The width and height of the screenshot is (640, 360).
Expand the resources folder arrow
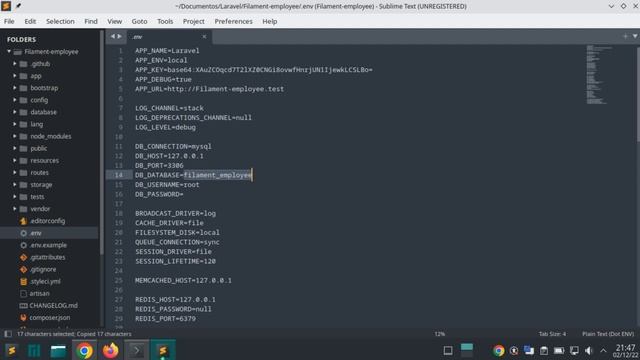pos(15,160)
